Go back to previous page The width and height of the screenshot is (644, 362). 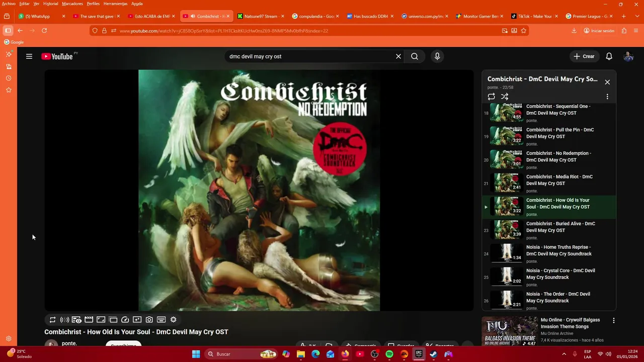click(x=20, y=31)
